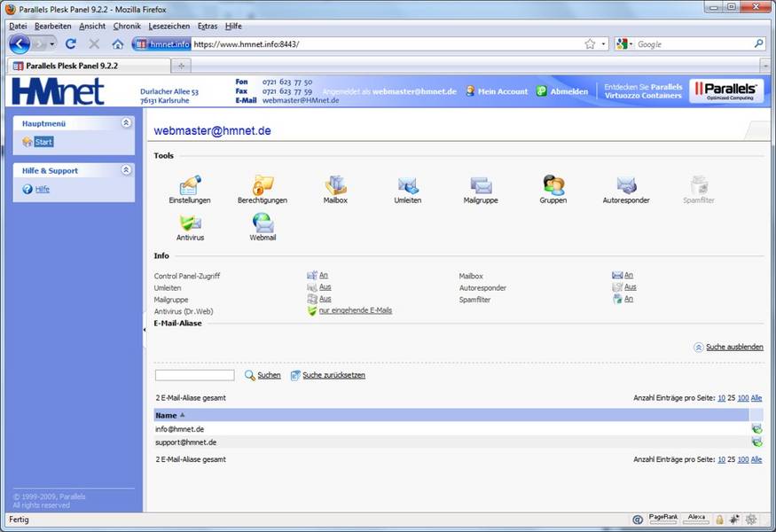Image resolution: width=776 pixels, height=532 pixels.
Task: Click the stop loading X icon
Action: tap(94, 44)
